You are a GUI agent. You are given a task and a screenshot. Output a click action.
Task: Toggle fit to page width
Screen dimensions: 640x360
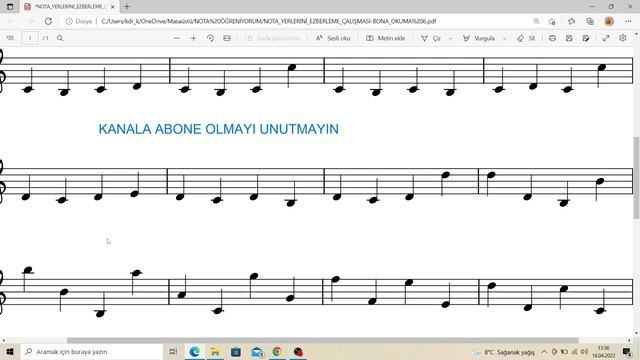pos(227,38)
